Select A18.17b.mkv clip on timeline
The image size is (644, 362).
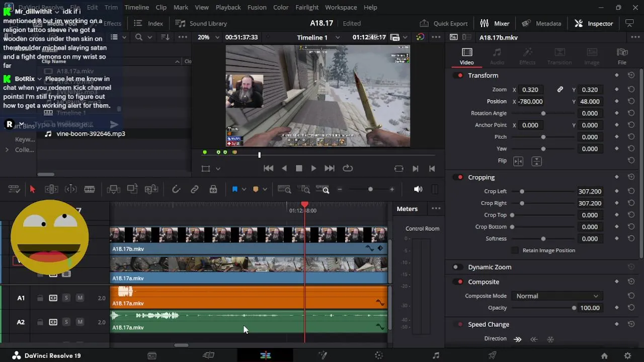tap(249, 240)
